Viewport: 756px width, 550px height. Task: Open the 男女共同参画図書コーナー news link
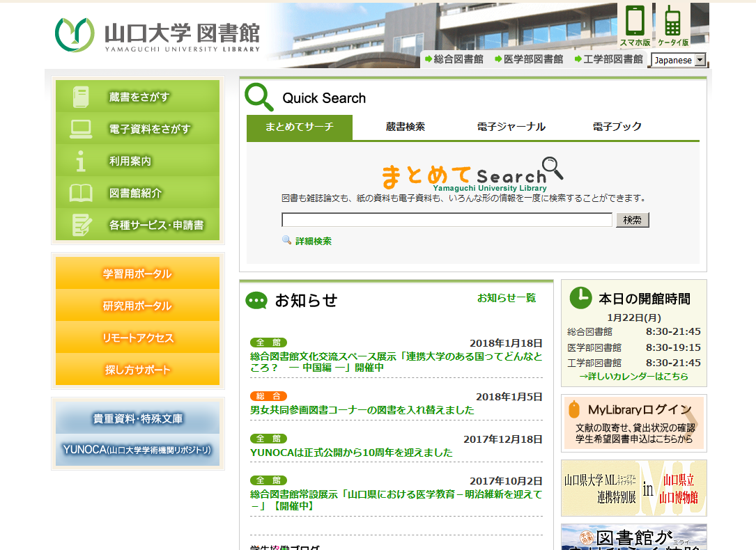coord(362,410)
